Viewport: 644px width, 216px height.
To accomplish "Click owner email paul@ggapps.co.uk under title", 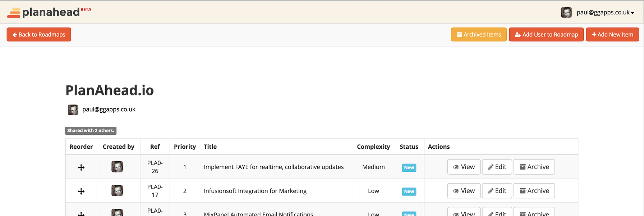I will (109, 109).
